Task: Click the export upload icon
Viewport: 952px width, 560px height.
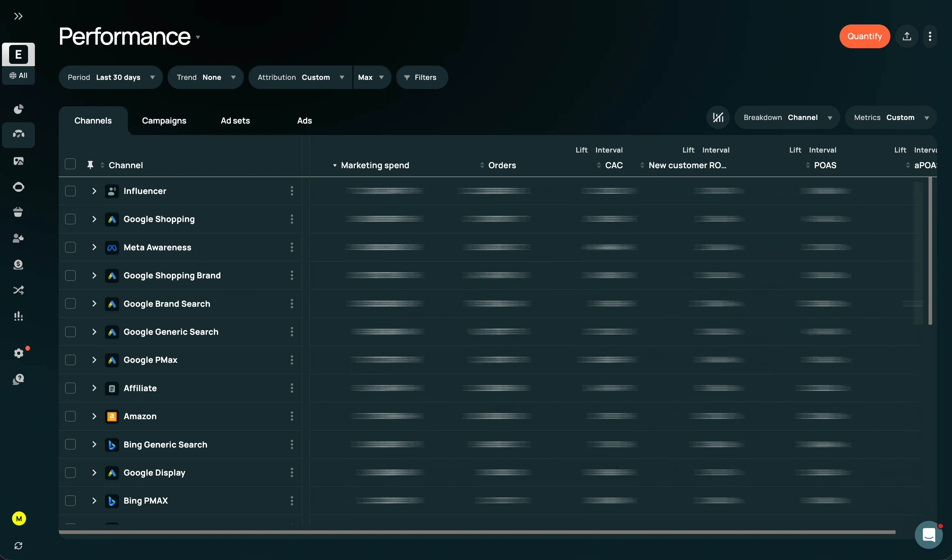Action: click(x=907, y=36)
